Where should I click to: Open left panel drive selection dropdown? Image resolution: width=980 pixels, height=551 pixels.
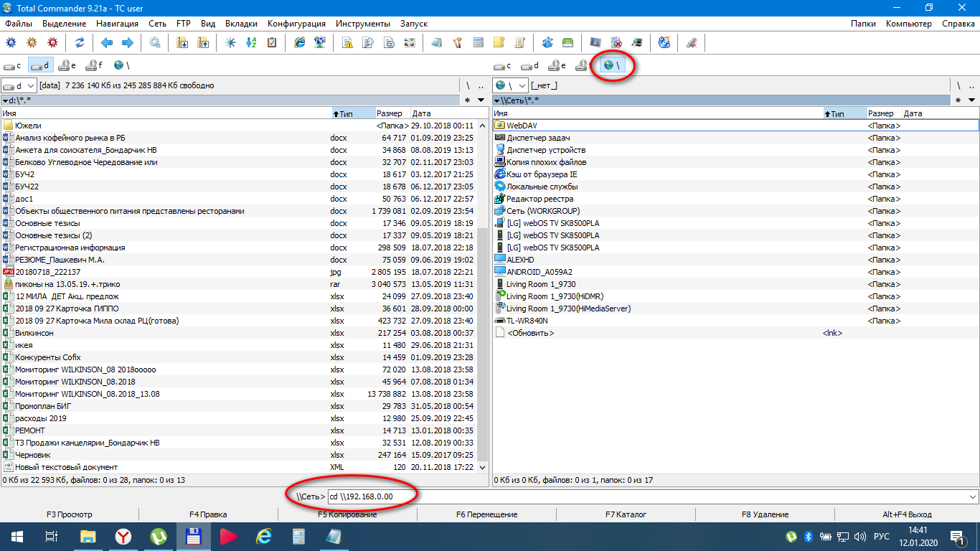(x=19, y=85)
